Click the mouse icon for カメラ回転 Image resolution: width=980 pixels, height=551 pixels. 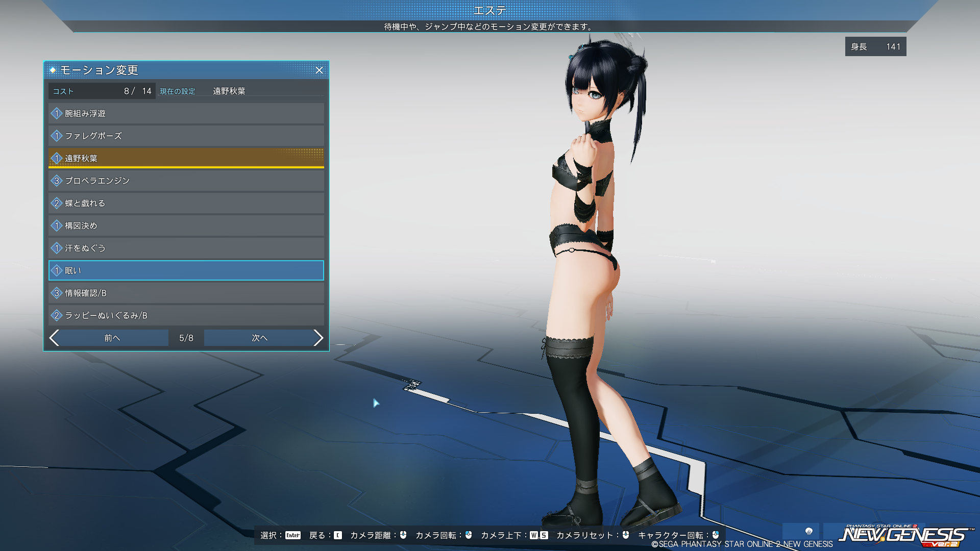[x=469, y=535]
